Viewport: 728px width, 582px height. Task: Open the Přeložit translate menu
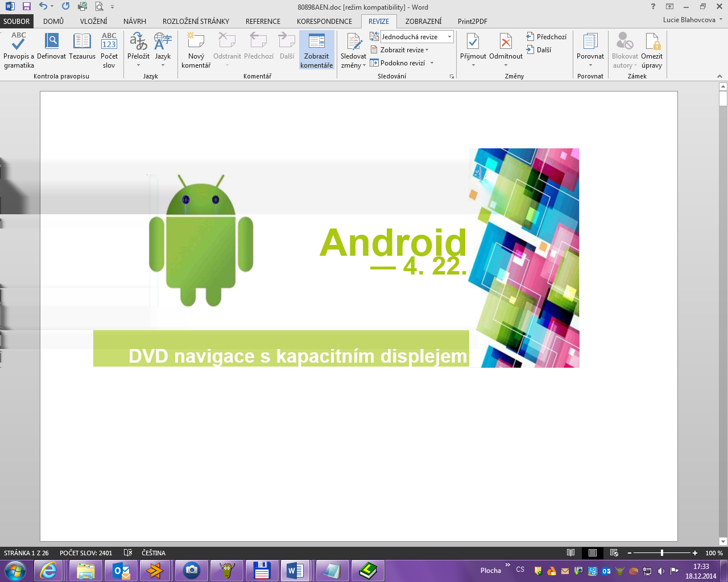click(x=138, y=50)
